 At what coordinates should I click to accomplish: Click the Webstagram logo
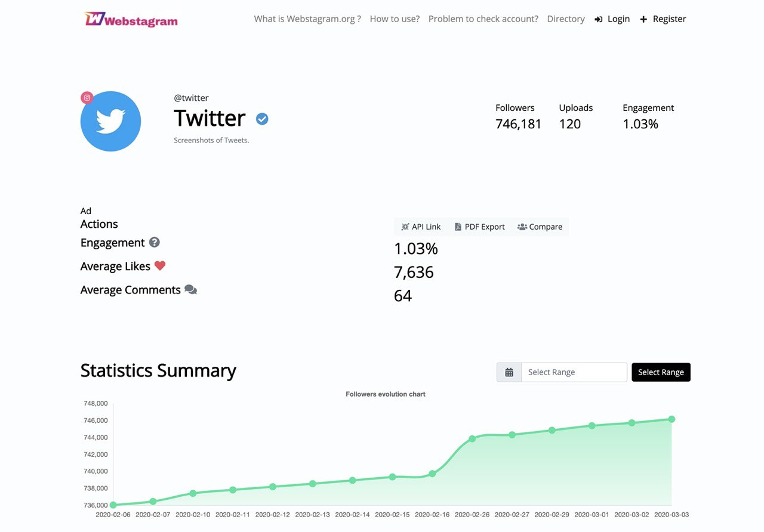click(131, 20)
